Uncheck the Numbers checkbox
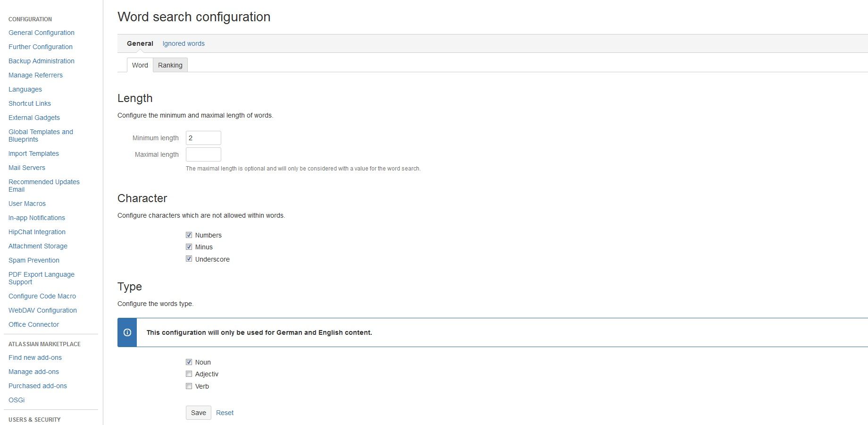 click(189, 235)
